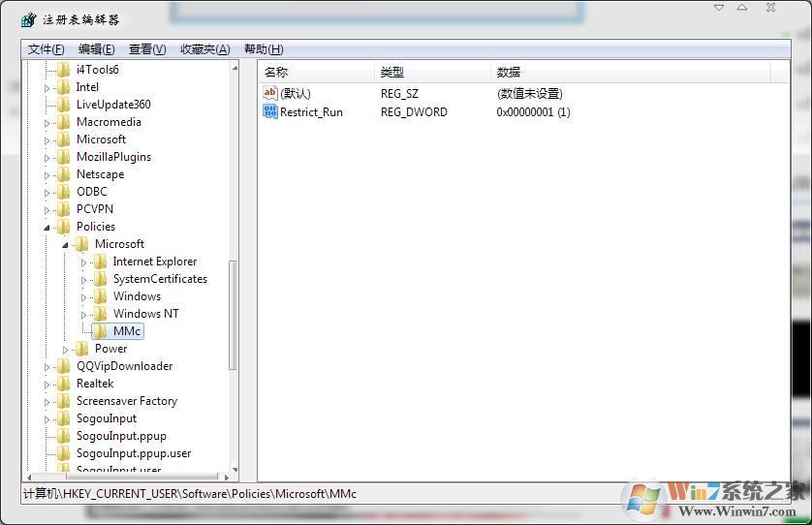Click the Macromedia folder icon
The height and width of the screenshot is (525, 812).
[64, 122]
